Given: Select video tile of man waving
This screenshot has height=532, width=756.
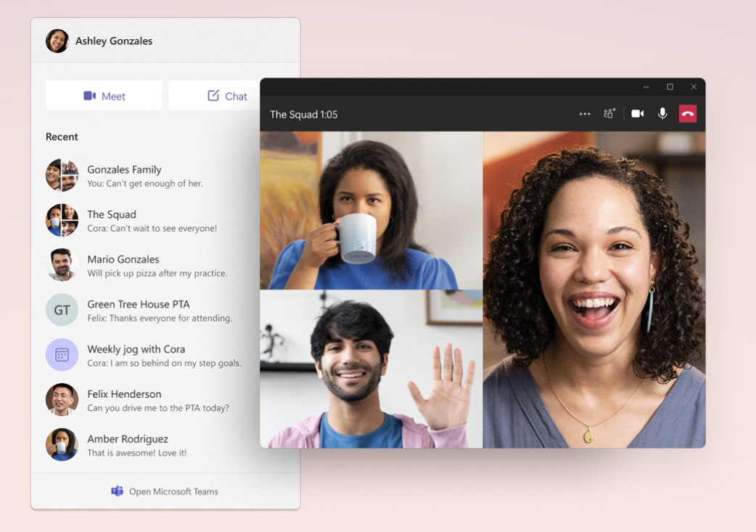Looking at the screenshot, I should point(371,369).
